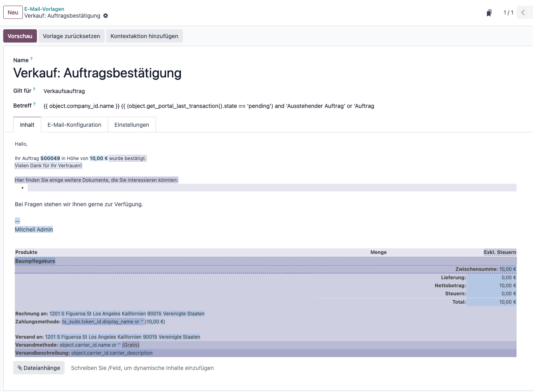Click the 1/1 record pager counter
The width and height of the screenshot is (533, 392).
508,12
